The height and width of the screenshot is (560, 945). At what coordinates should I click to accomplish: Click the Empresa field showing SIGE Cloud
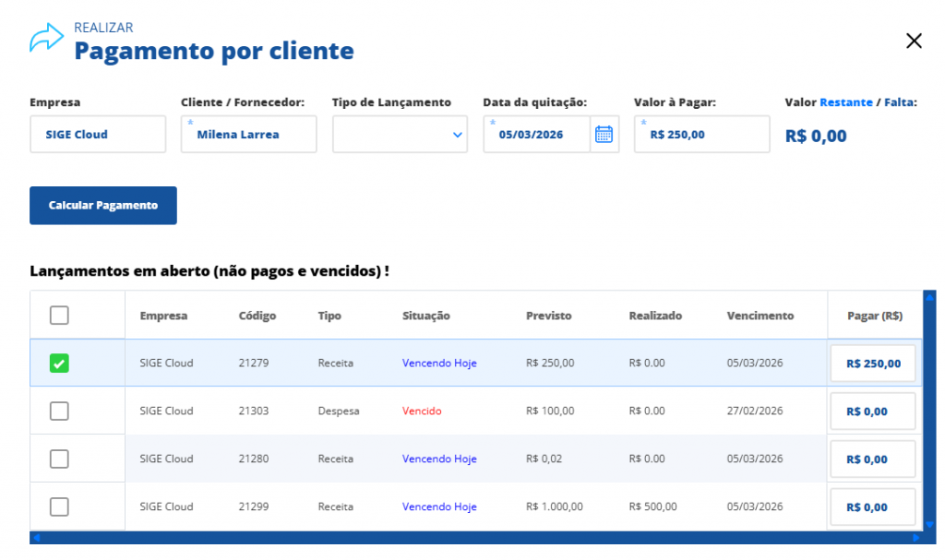98,135
